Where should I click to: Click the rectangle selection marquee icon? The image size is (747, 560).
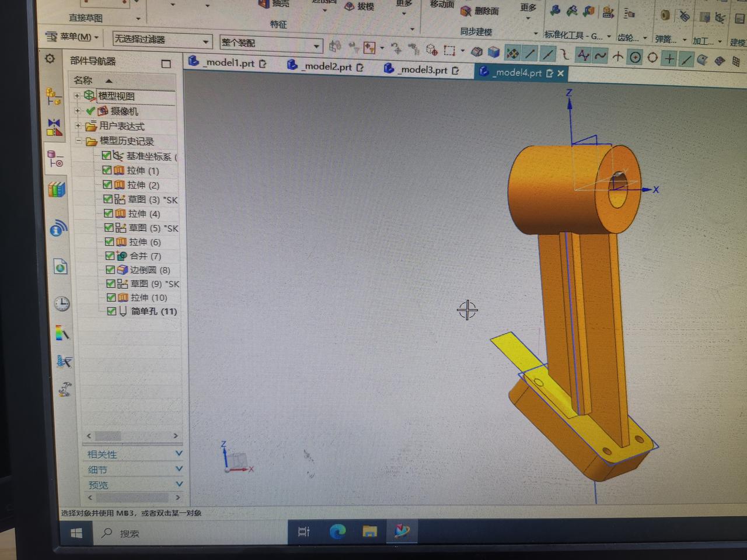coord(449,51)
